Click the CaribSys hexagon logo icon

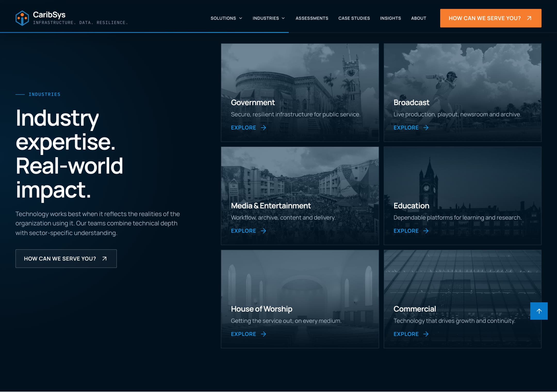[22, 18]
